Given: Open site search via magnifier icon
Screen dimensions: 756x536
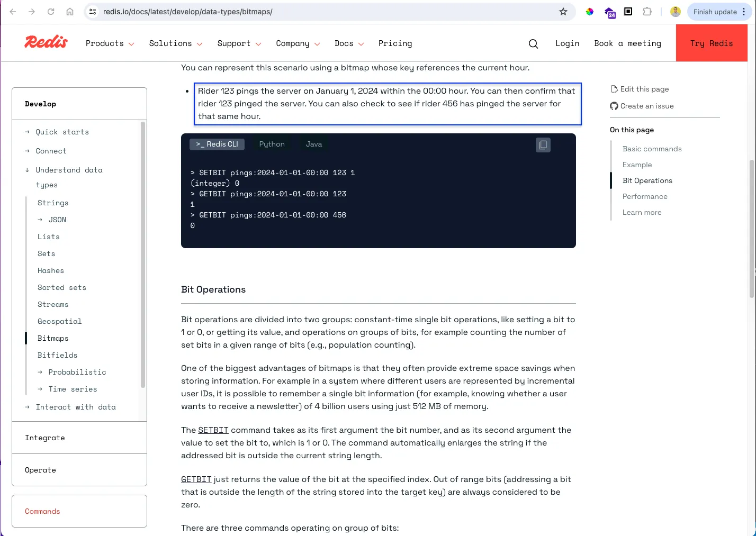Looking at the screenshot, I should (533, 44).
